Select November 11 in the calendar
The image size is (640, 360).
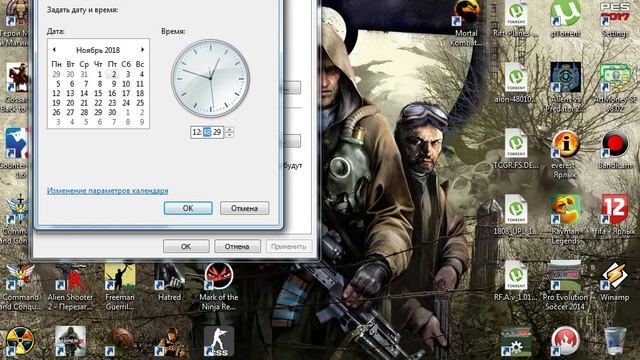click(x=140, y=84)
